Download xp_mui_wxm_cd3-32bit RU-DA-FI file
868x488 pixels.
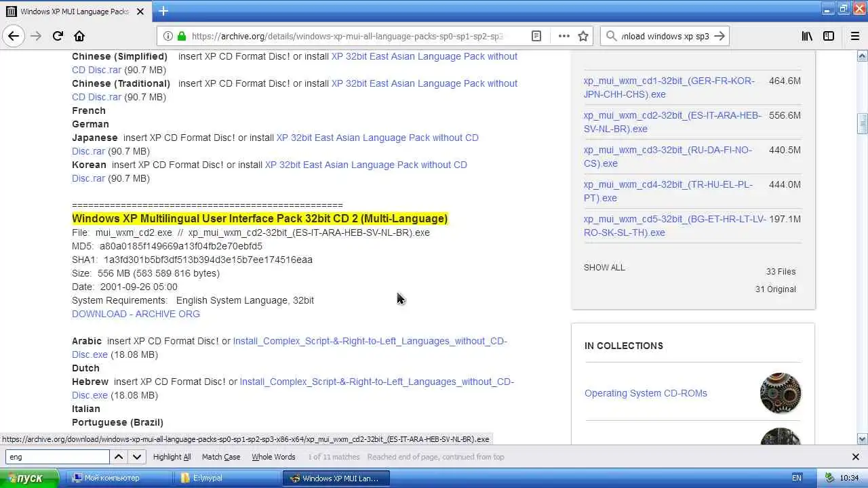[x=668, y=157]
